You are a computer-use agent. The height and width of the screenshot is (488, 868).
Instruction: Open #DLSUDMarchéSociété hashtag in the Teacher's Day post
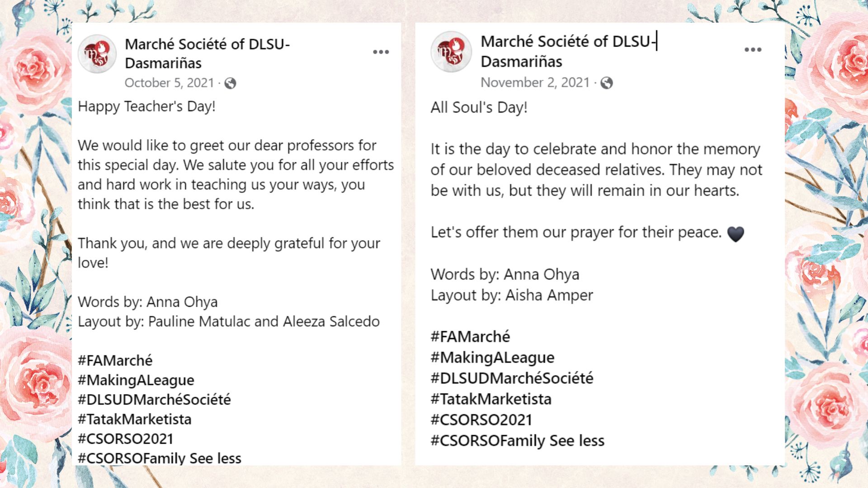pos(154,400)
